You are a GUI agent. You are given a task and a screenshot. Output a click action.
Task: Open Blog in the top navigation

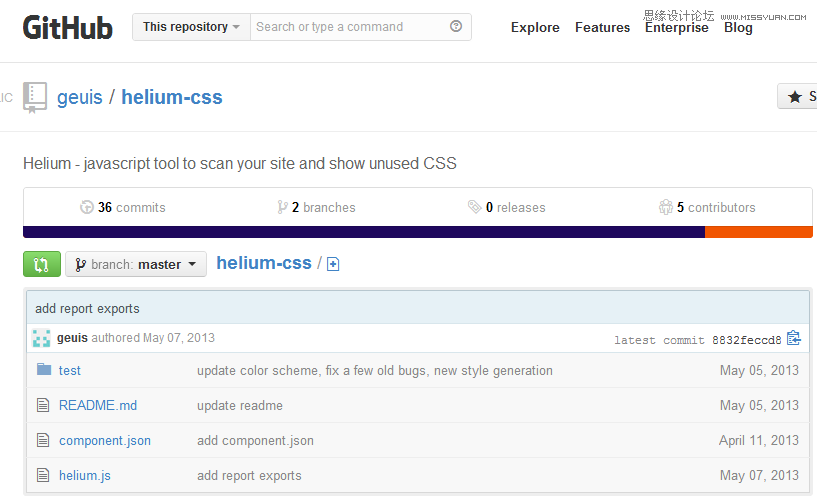pyautogui.click(x=738, y=28)
